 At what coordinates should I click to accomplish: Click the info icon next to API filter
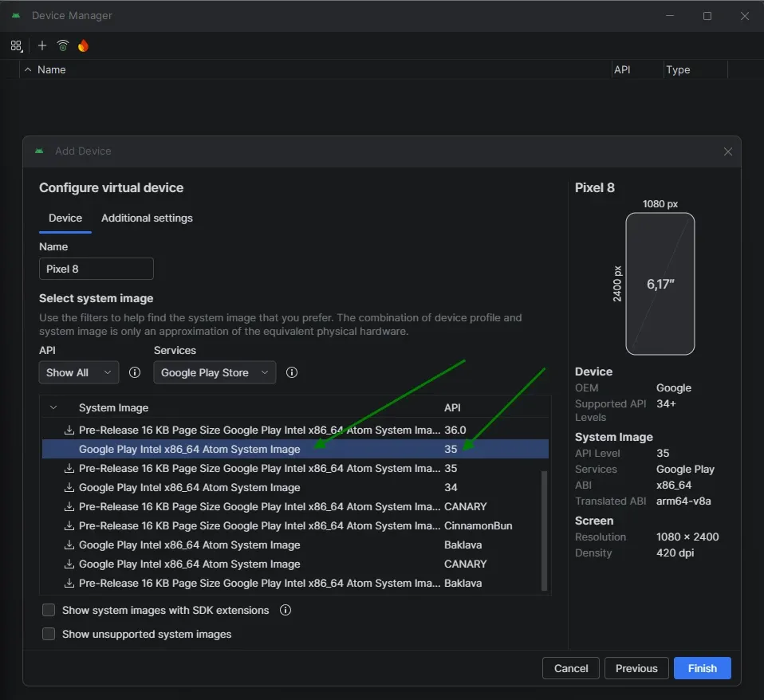click(x=135, y=372)
